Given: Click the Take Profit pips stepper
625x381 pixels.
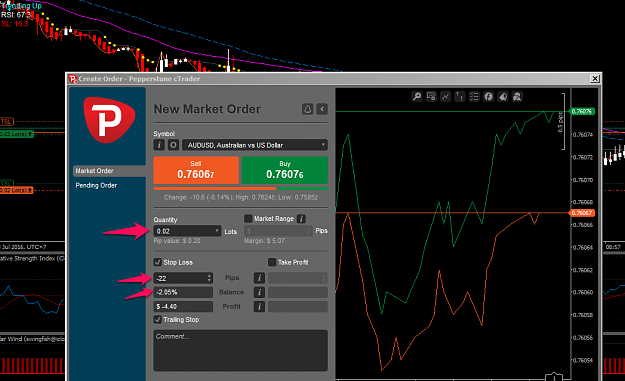Looking at the screenshot, I should tap(324, 278).
